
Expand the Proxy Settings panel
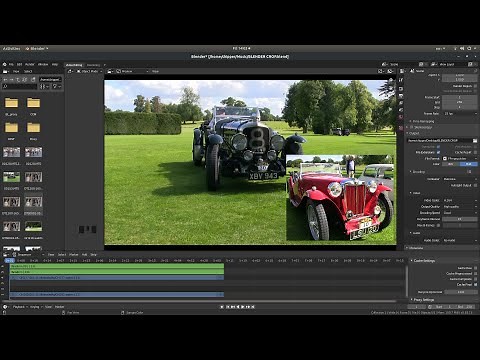pos(422,300)
